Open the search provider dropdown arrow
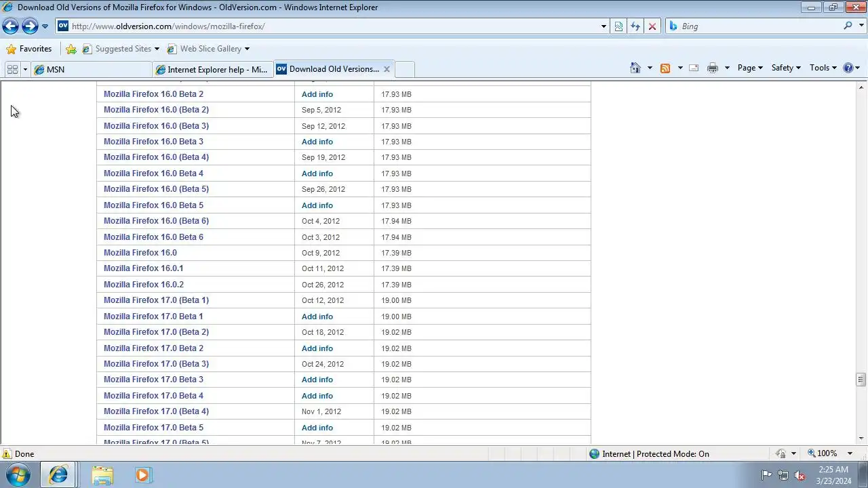This screenshot has height=488, width=868. click(x=860, y=26)
